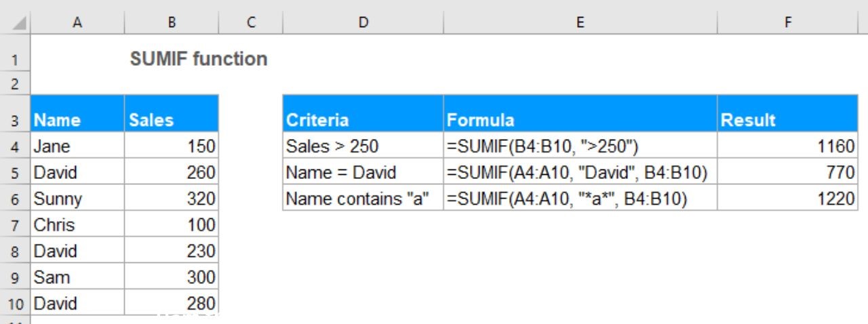Click the SUMIF formula cell using "David"
The height and width of the screenshot is (324, 868).
click(x=580, y=172)
